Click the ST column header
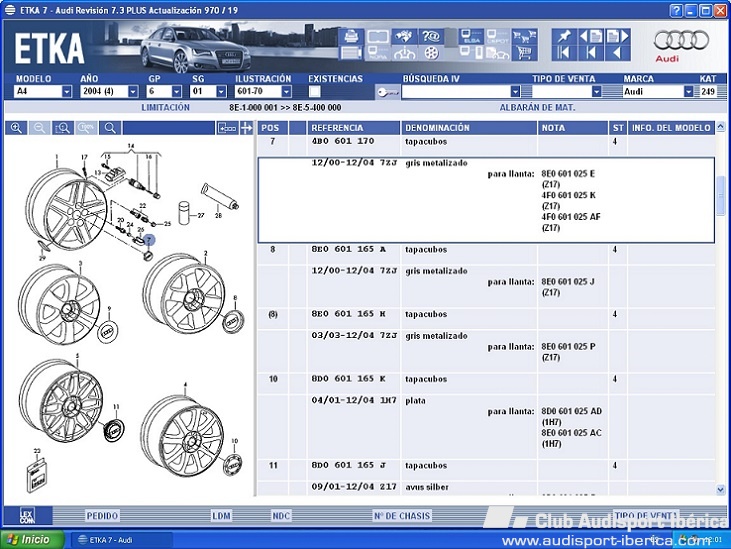 (x=618, y=128)
